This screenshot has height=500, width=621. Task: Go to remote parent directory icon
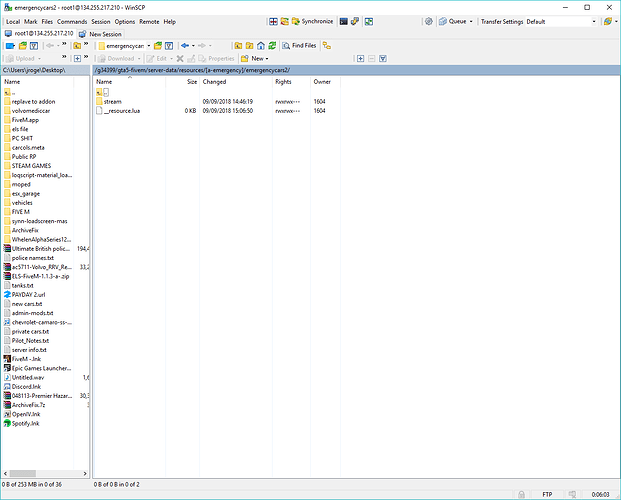coord(238,46)
